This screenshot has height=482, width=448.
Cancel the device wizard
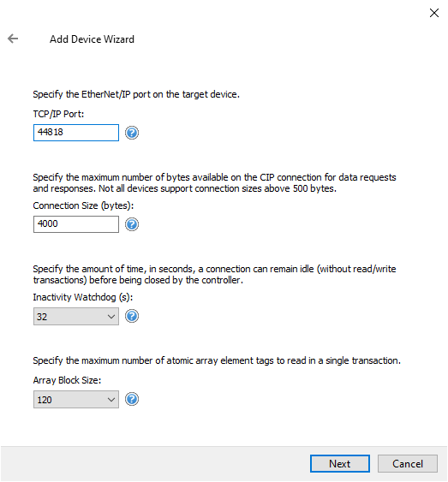(408, 463)
